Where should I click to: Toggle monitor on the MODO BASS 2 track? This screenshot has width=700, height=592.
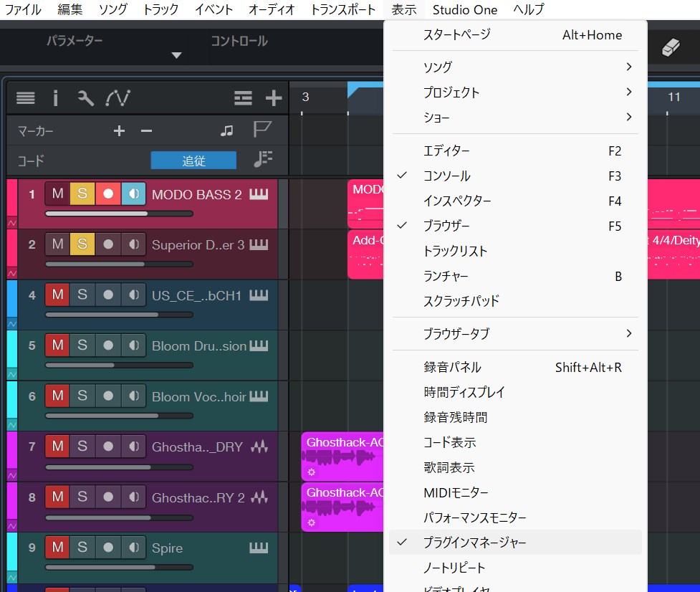coord(133,194)
